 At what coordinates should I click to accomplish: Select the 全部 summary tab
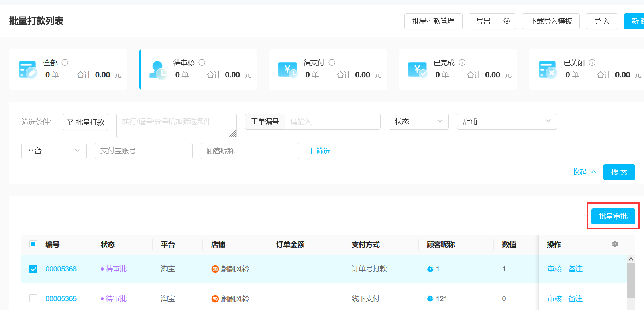pos(68,69)
